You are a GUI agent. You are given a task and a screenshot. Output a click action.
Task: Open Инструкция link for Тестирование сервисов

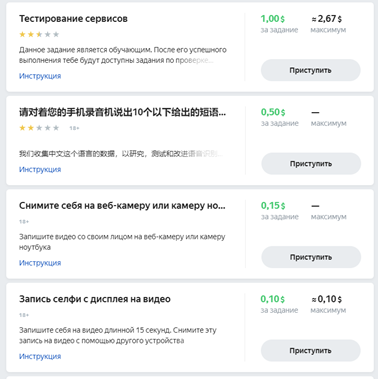click(x=40, y=76)
